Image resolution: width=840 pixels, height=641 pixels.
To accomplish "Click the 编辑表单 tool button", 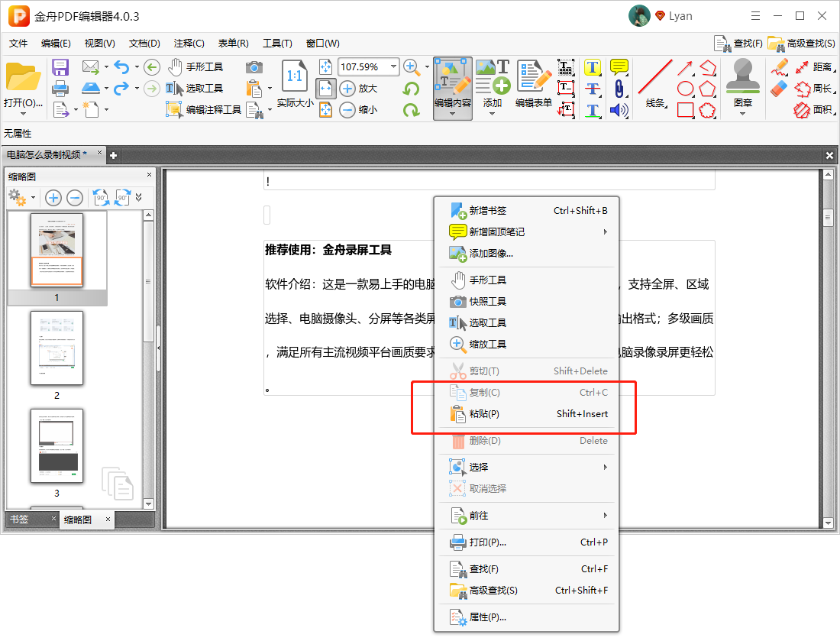I will click(534, 83).
